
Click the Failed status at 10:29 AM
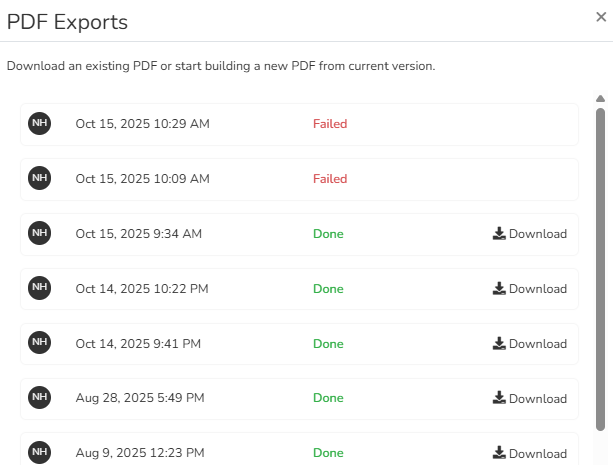click(x=330, y=124)
